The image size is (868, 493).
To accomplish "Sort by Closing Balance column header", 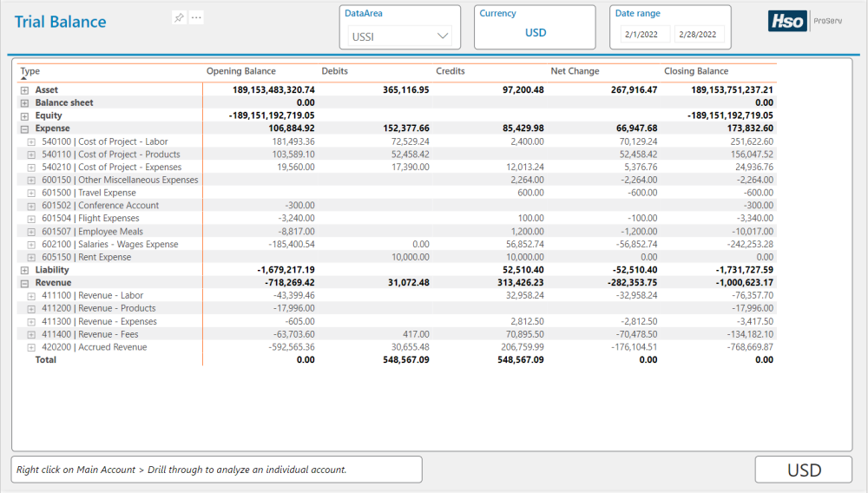I will coord(696,71).
